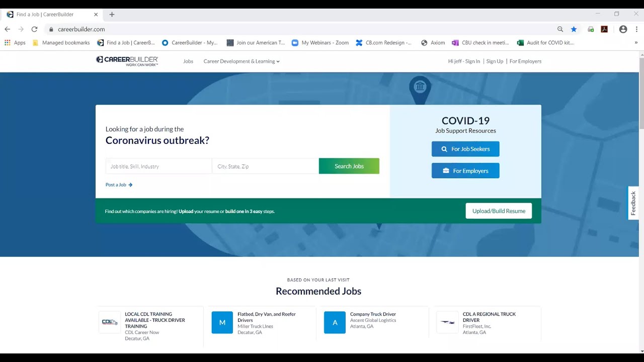This screenshot has height=362, width=644.
Task: Focus the City, State, Zip field
Action: [265, 166]
